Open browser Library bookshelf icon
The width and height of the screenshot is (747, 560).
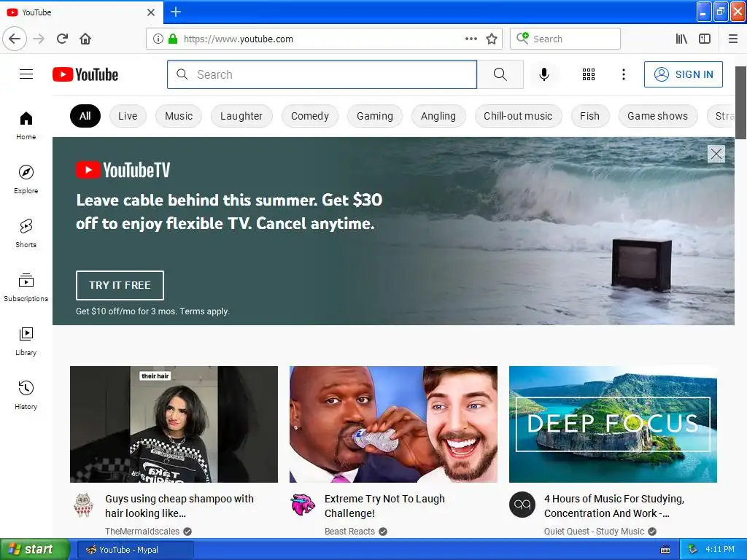[681, 39]
